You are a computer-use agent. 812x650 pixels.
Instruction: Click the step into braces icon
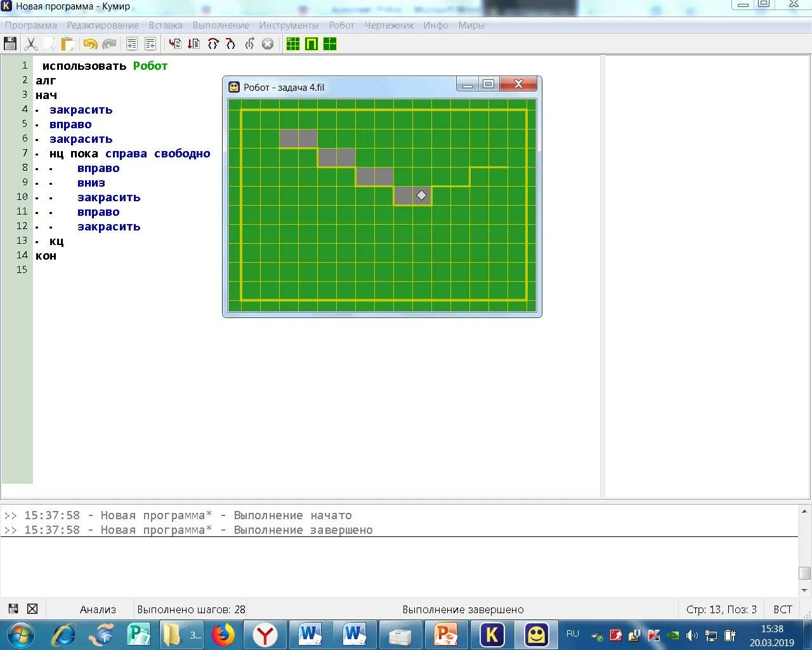click(231, 44)
